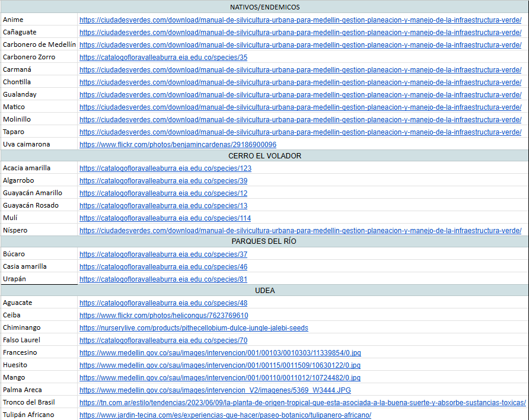Select the Búcaro name cell

pyautogui.click(x=39, y=254)
